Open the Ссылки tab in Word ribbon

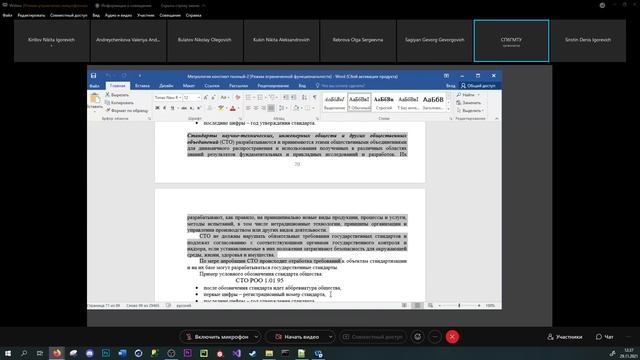(x=212, y=86)
